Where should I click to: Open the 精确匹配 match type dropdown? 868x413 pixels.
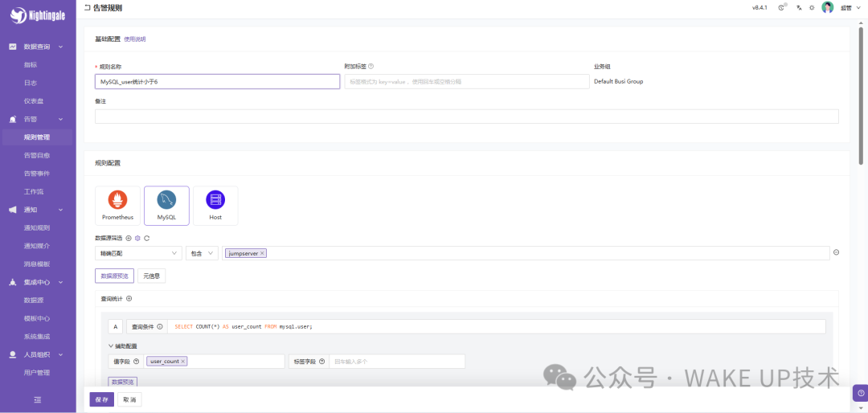[x=138, y=253]
